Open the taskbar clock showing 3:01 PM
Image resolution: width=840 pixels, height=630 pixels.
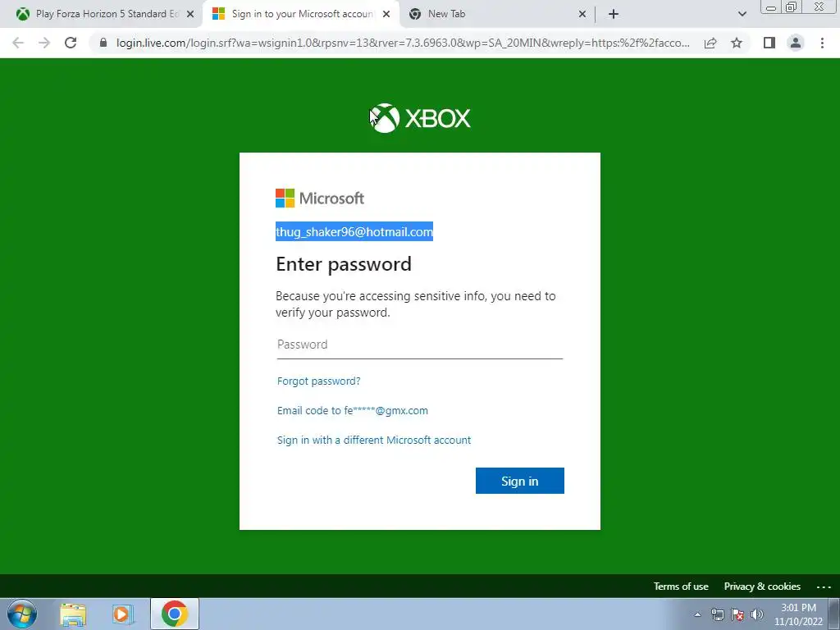pos(798,614)
